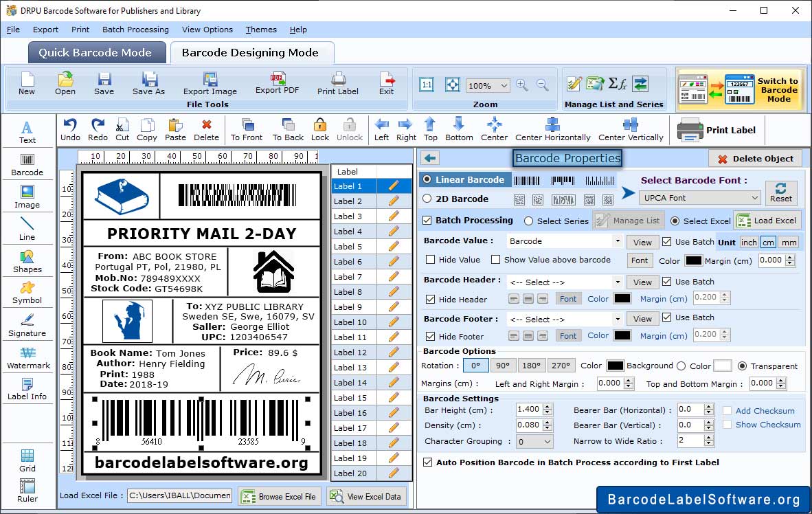Open the Character Grouping dropdown

(534, 441)
